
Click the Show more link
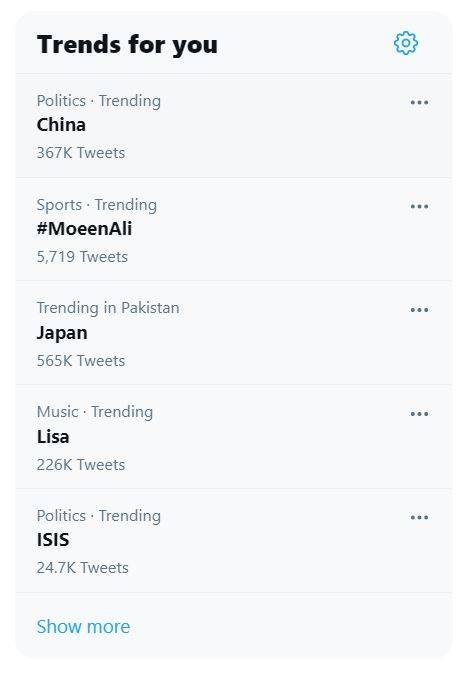(x=83, y=627)
